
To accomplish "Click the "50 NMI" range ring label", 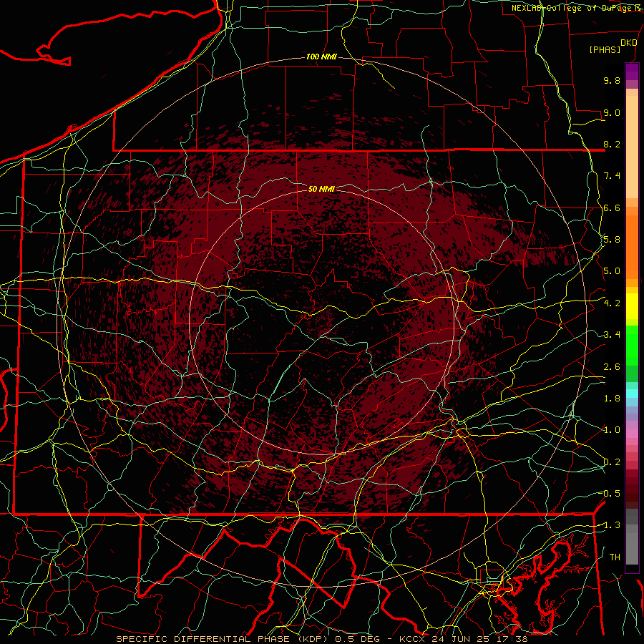I will point(321,189).
